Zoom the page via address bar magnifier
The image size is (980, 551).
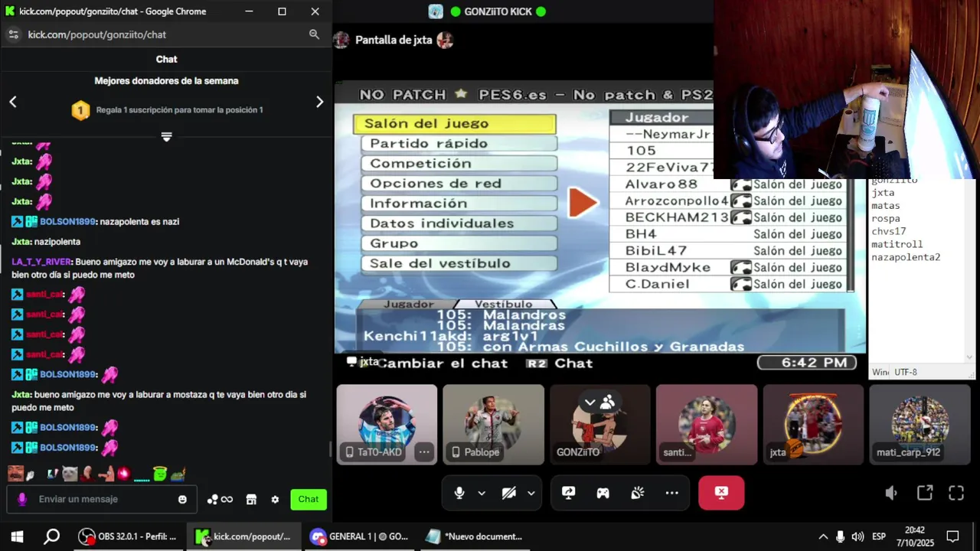click(x=314, y=34)
